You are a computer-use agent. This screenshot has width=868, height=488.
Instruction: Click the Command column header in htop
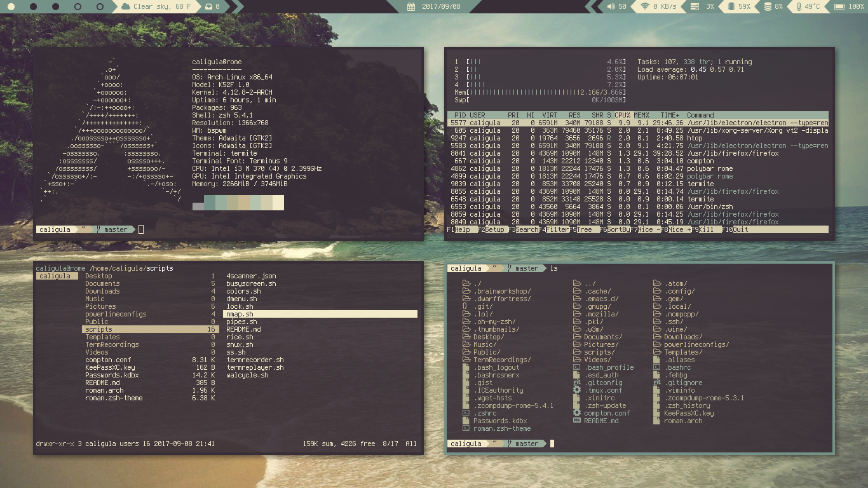pos(700,115)
